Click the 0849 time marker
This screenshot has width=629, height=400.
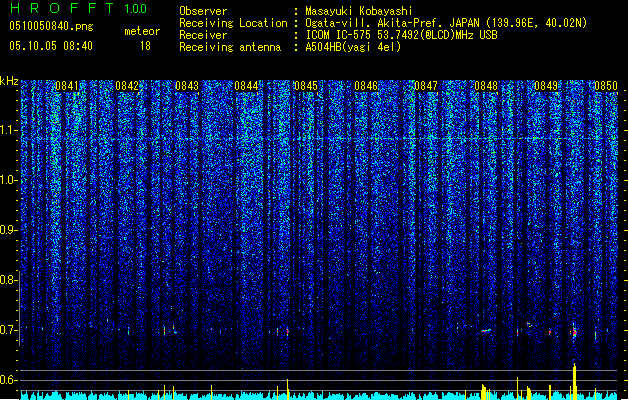point(546,86)
